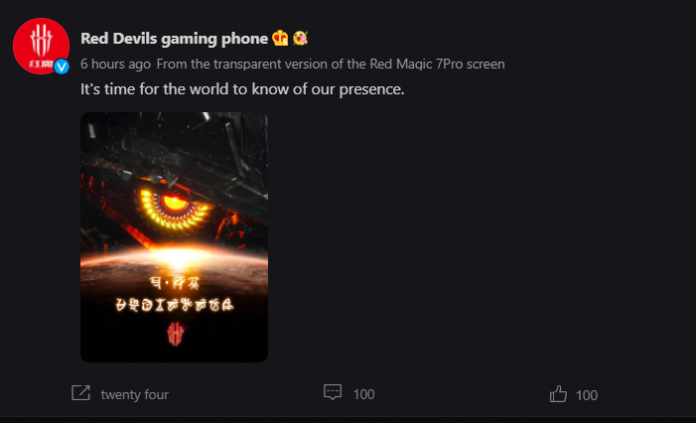Screen dimensions: 696x423
Task: Open the '6 hours ago' timestamp
Action: click(115, 64)
